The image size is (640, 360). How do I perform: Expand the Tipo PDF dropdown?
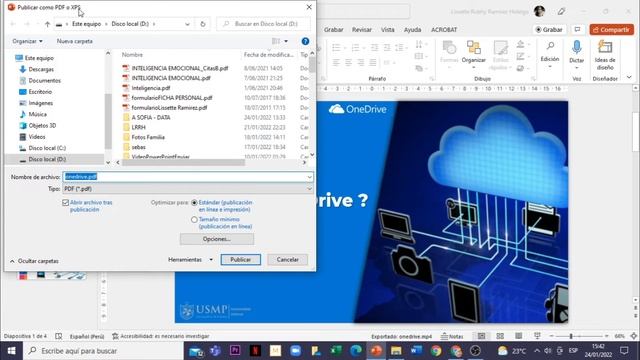coord(309,189)
